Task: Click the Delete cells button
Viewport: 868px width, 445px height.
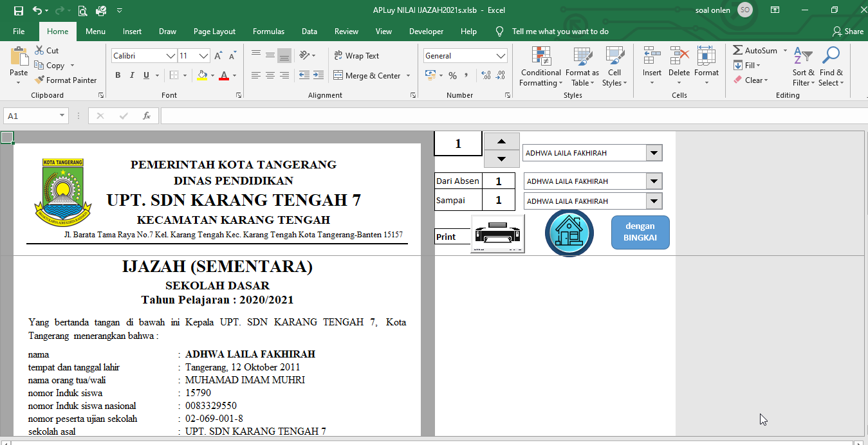Action: (679, 67)
